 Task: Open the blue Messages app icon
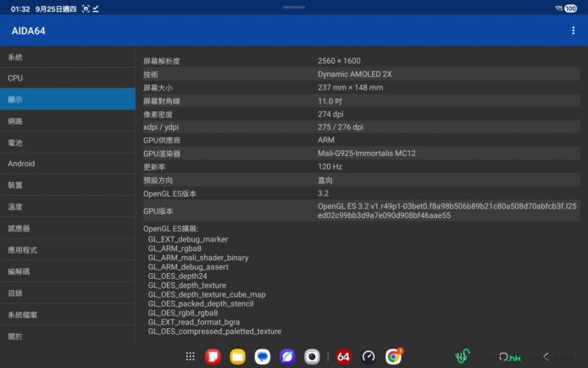262,356
